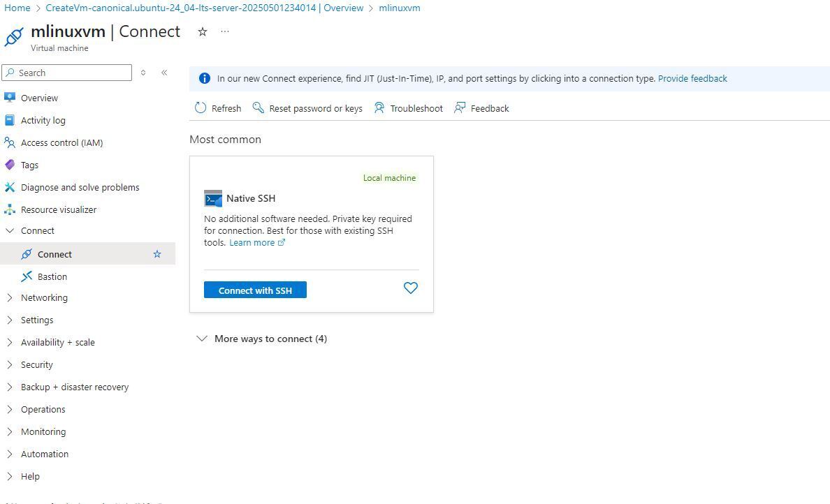Screen dimensions: 830x504
Task: Click the purple Tags icon
Action: coord(10,165)
